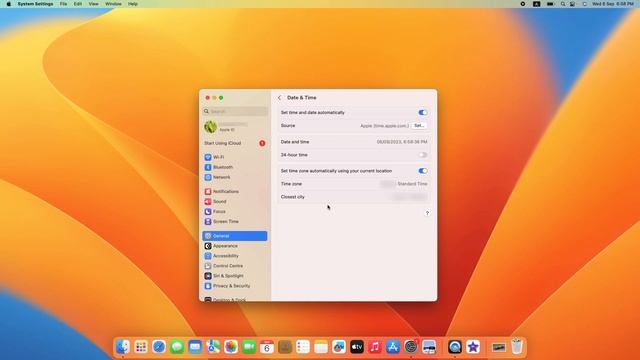640x360 pixels.
Task: Click System Settings icon in the Dock
Action: pyautogui.click(x=411, y=347)
